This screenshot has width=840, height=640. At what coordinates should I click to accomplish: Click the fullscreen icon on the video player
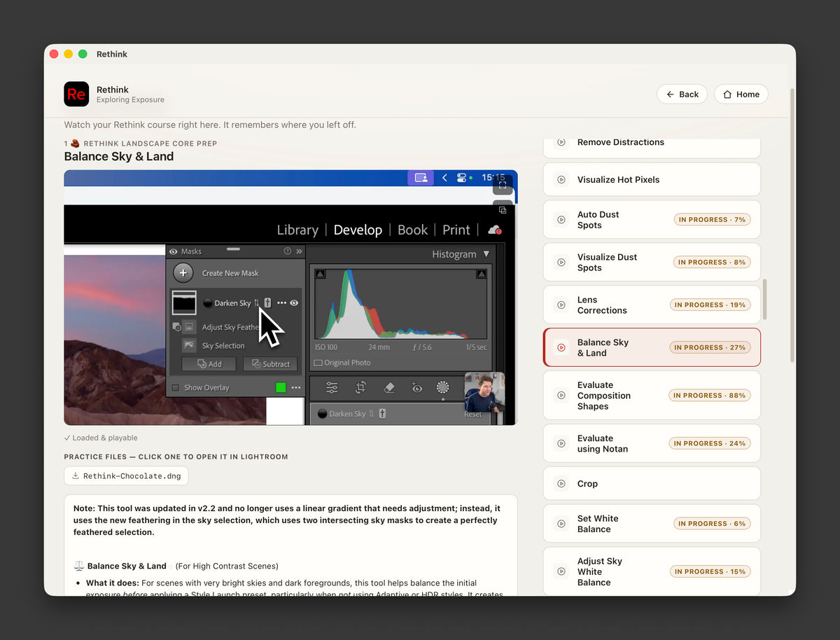tap(503, 186)
